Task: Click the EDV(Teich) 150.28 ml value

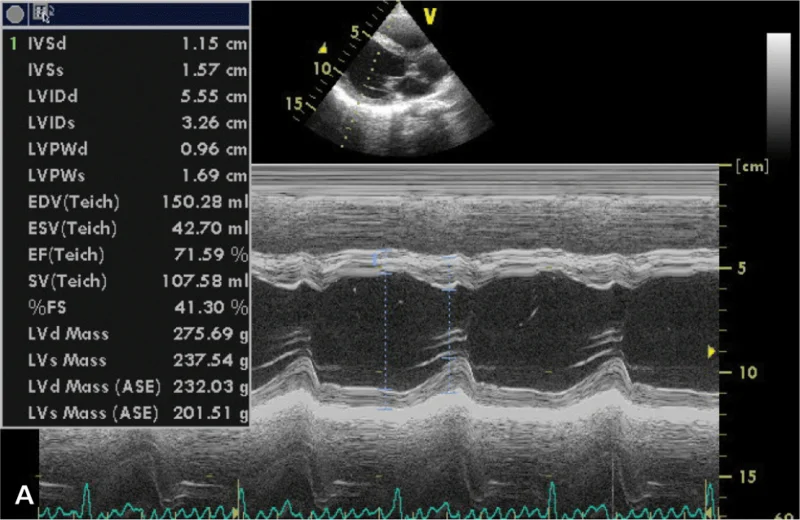Action: click(205, 202)
